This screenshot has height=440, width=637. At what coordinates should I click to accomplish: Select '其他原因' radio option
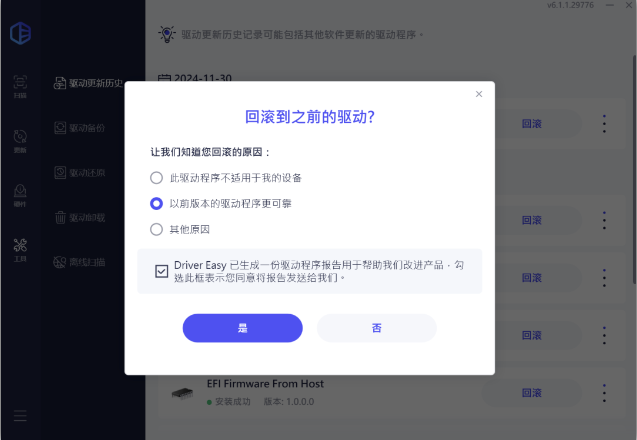tap(156, 229)
